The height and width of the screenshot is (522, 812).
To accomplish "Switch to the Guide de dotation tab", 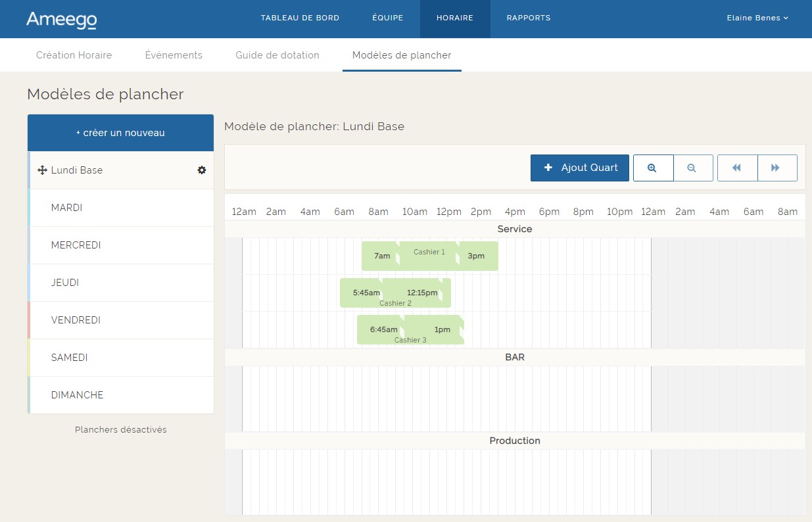I will point(277,55).
